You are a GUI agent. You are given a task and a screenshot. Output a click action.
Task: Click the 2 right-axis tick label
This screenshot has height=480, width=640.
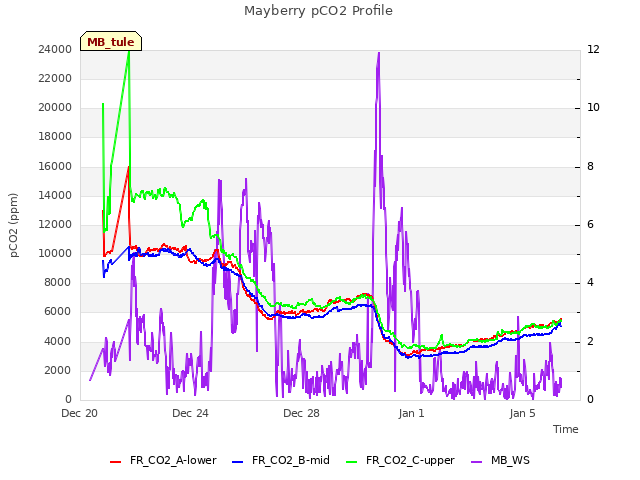[x=591, y=342]
